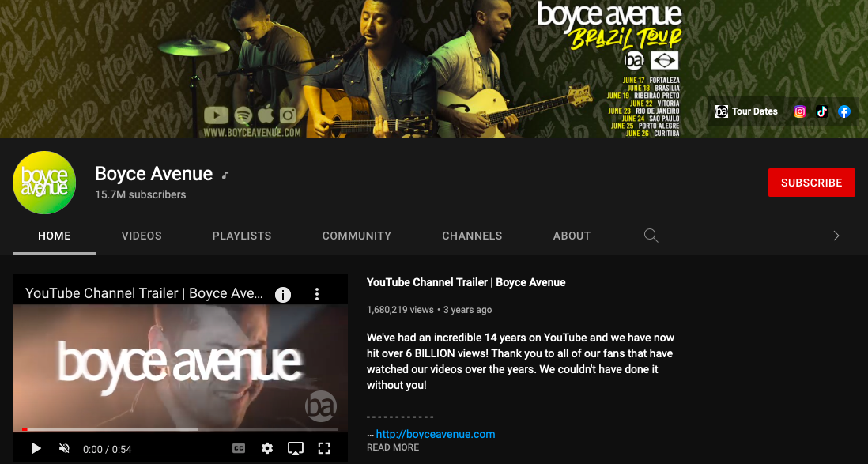Screen dimensions: 868x464
Task: Subscribe to the Boyce Avenue channel
Action: tap(812, 183)
